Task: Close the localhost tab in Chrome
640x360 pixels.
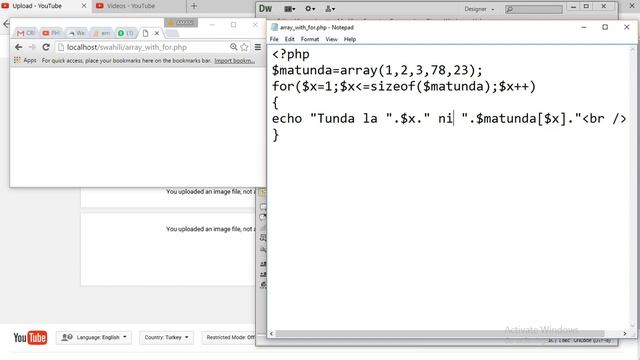Action: tap(157, 33)
